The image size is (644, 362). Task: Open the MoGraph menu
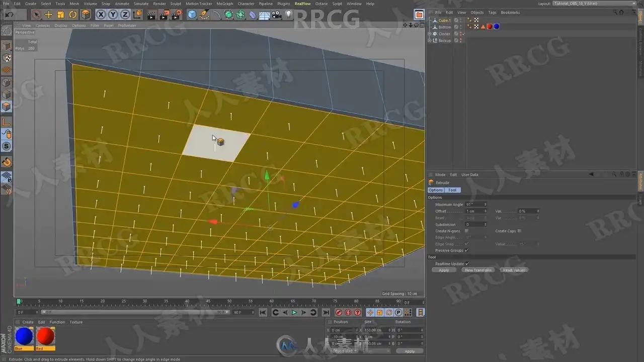tap(225, 4)
